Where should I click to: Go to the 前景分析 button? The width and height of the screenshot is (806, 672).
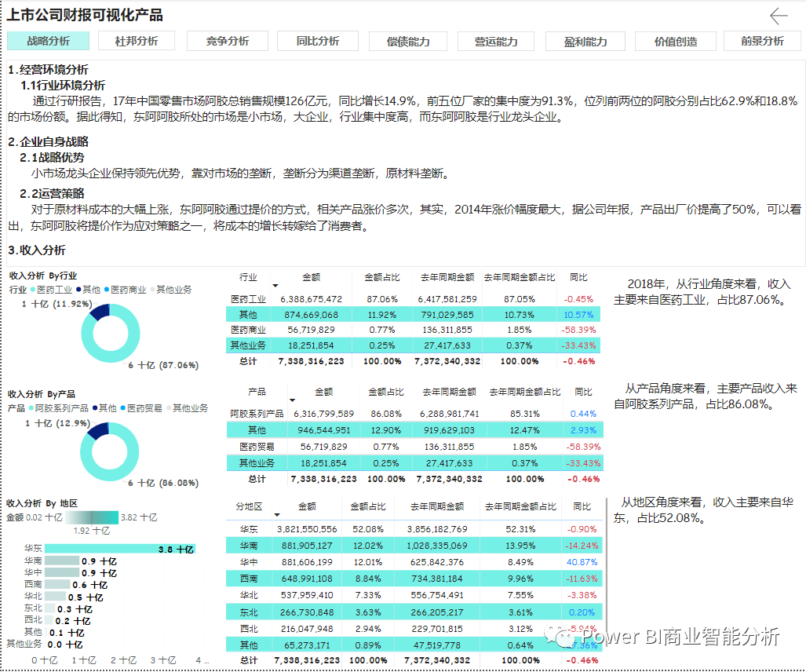tap(762, 41)
